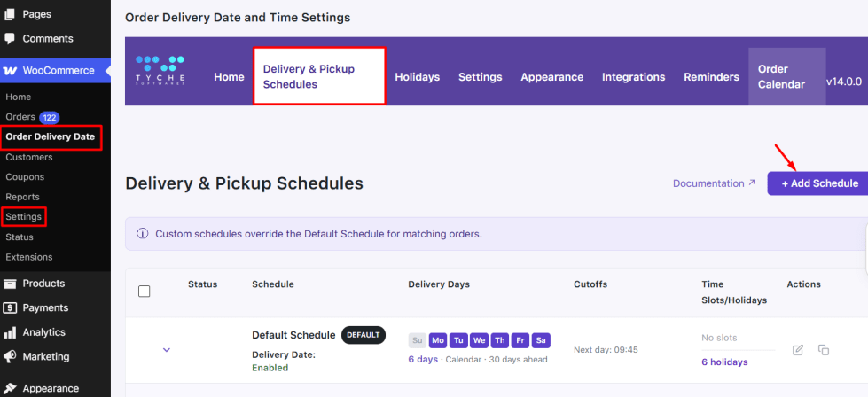This screenshot has width=868, height=397.
Task: Open Reports submenu item
Action: pyautogui.click(x=23, y=197)
